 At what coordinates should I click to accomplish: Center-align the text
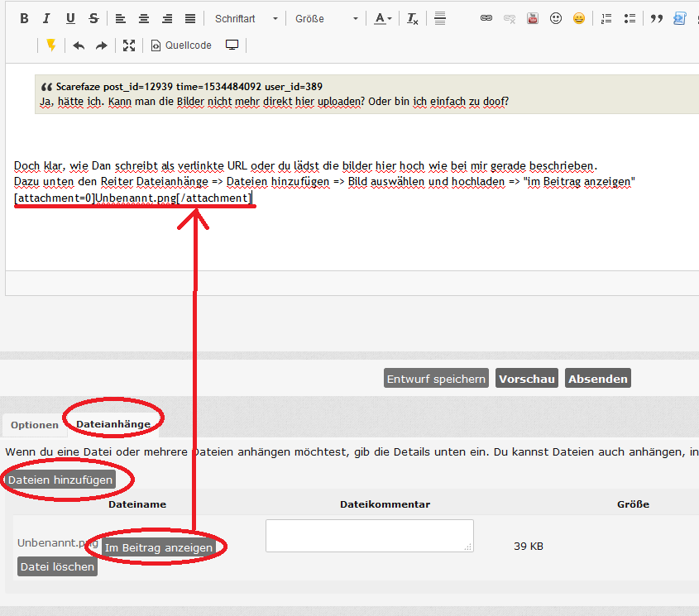[x=144, y=18]
